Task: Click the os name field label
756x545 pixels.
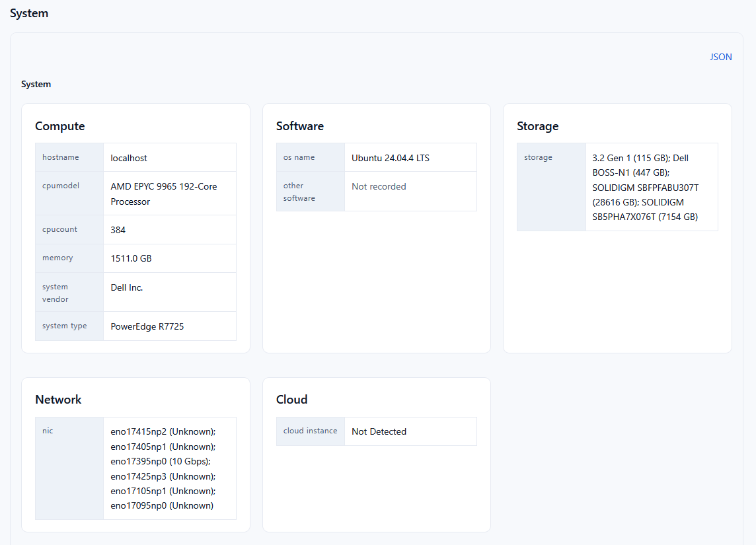Action: click(299, 157)
